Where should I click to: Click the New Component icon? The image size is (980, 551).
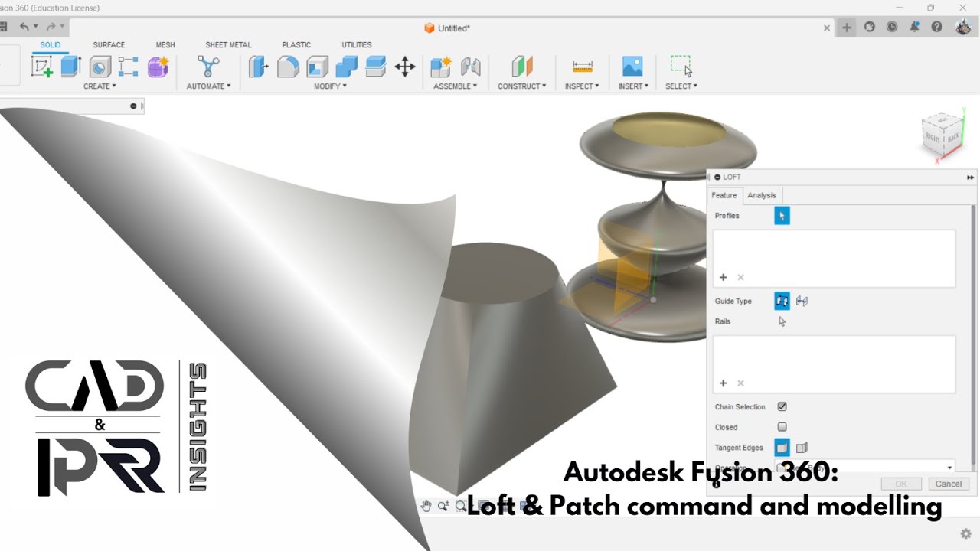coord(441,67)
